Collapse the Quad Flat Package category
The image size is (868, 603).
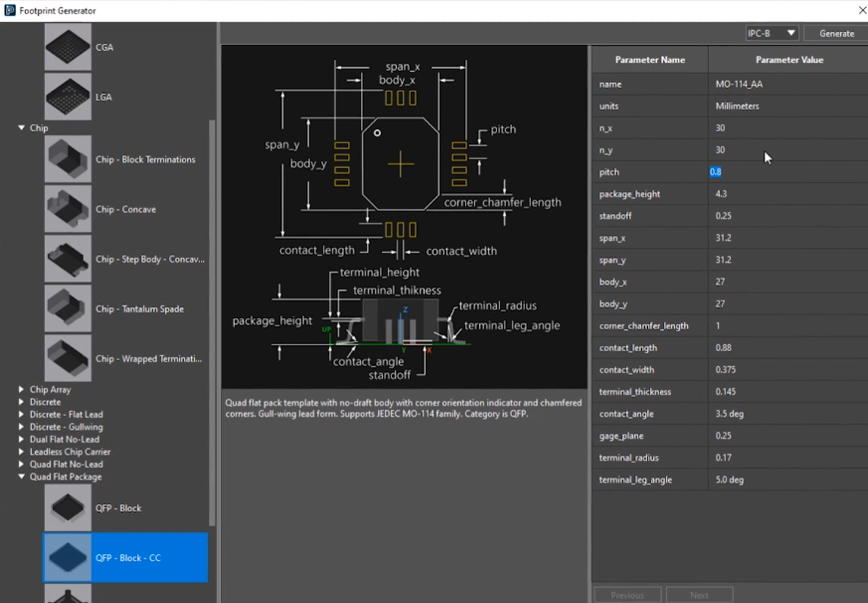pos(22,477)
